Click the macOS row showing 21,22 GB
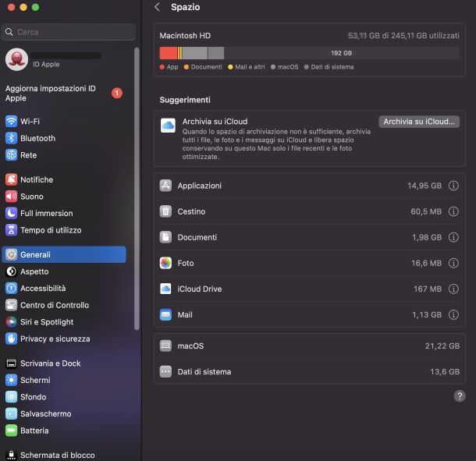This screenshot has height=461, width=476. point(310,346)
